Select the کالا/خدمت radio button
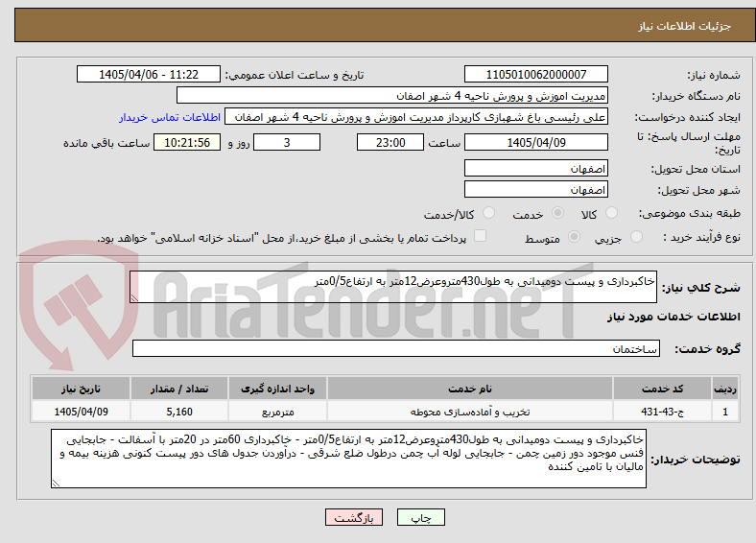This screenshot has height=543, width=756. tap(489, 213)
